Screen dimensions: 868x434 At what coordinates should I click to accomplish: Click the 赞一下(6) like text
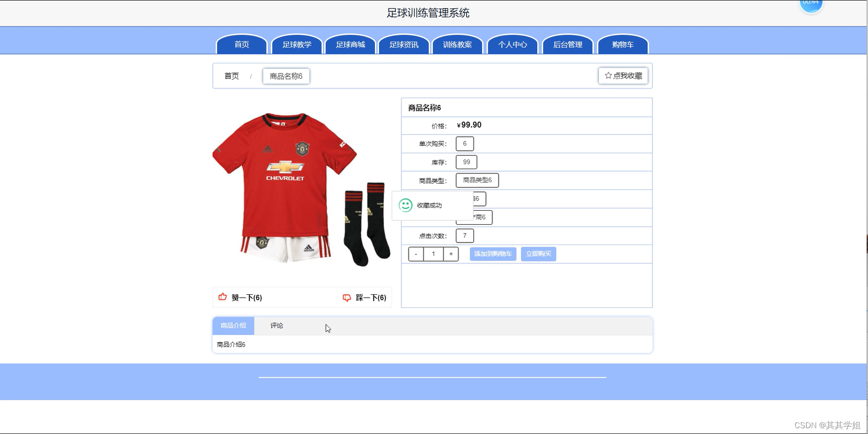pyautogui.click(x=247, y=298)
